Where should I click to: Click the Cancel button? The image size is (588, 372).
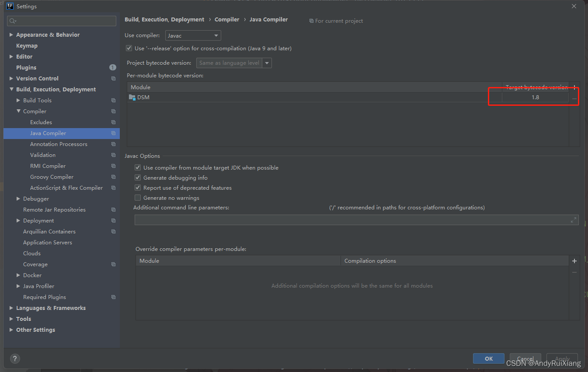click(x=525, y=358)
